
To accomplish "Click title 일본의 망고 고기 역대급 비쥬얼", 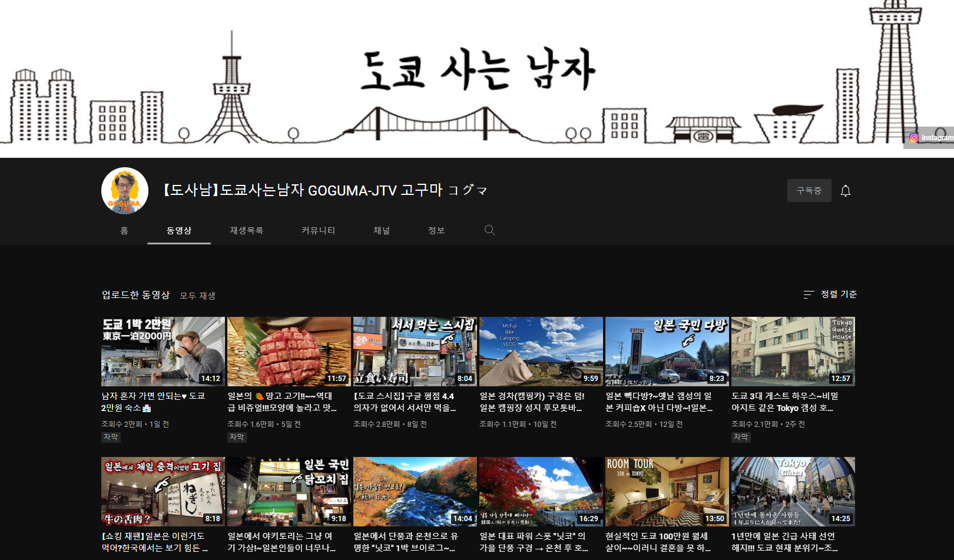I will coord(282,402).
